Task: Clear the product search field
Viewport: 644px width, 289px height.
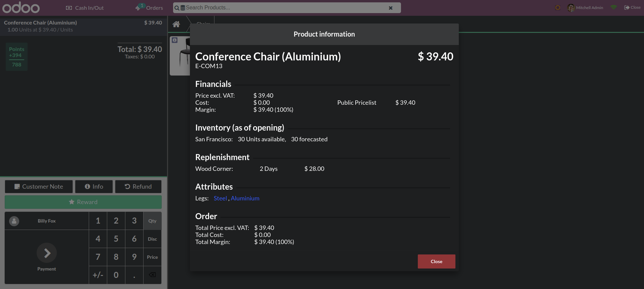Action: 391,8
